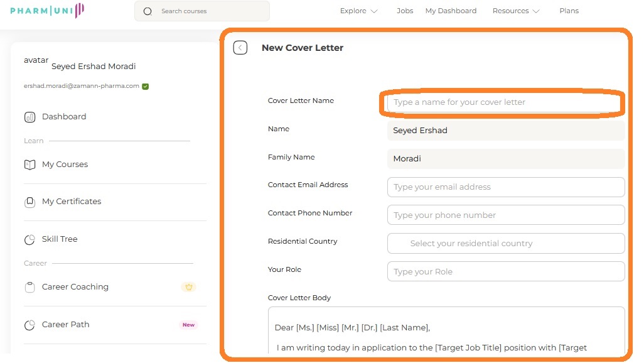
Task: Focus the Cover Letter Name field
Action: [x=502, y=102]
